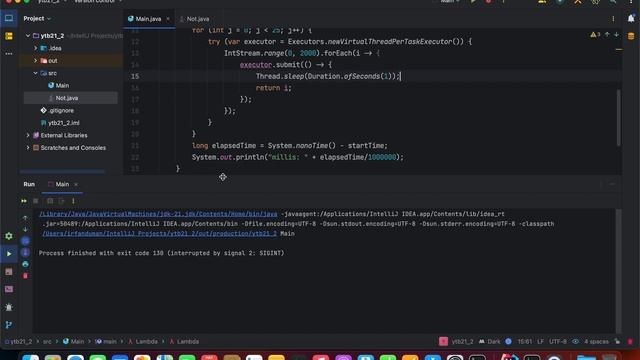
Task: Click the project tree horizontal scrollbar
Action: pyautogui.click(x=62, y=171)
